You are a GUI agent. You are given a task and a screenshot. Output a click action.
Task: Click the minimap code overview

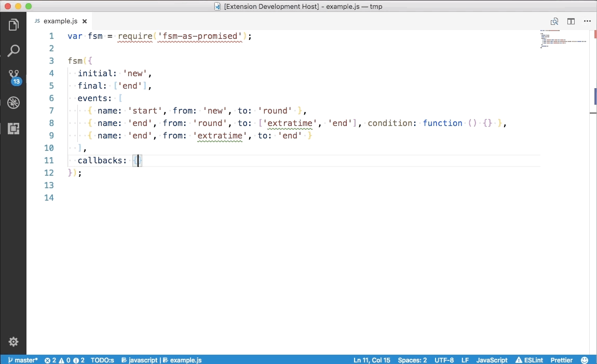tap(563, 39)
